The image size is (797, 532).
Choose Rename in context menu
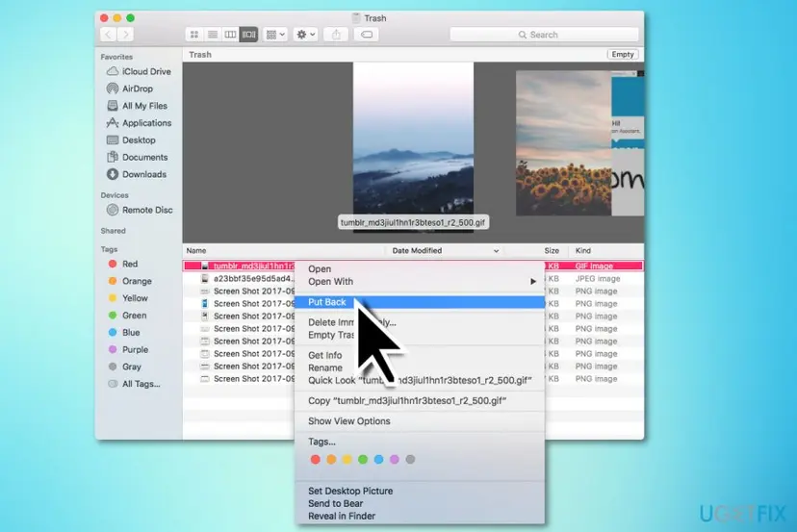(420, 367)
